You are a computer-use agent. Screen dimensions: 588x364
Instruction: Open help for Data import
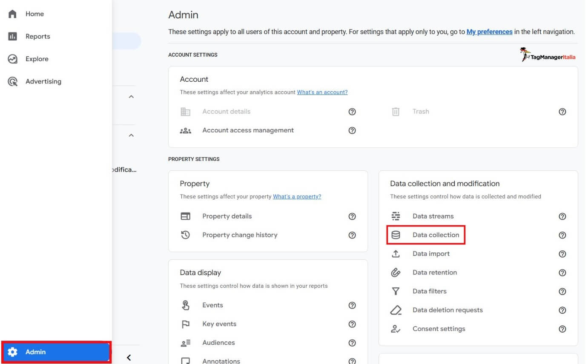click(x=562, y=254)
